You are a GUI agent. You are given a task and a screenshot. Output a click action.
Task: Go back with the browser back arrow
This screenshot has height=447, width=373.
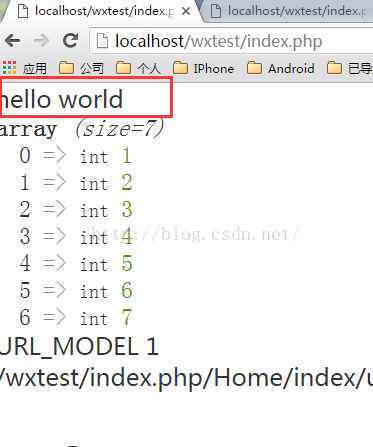click(13, 41)
